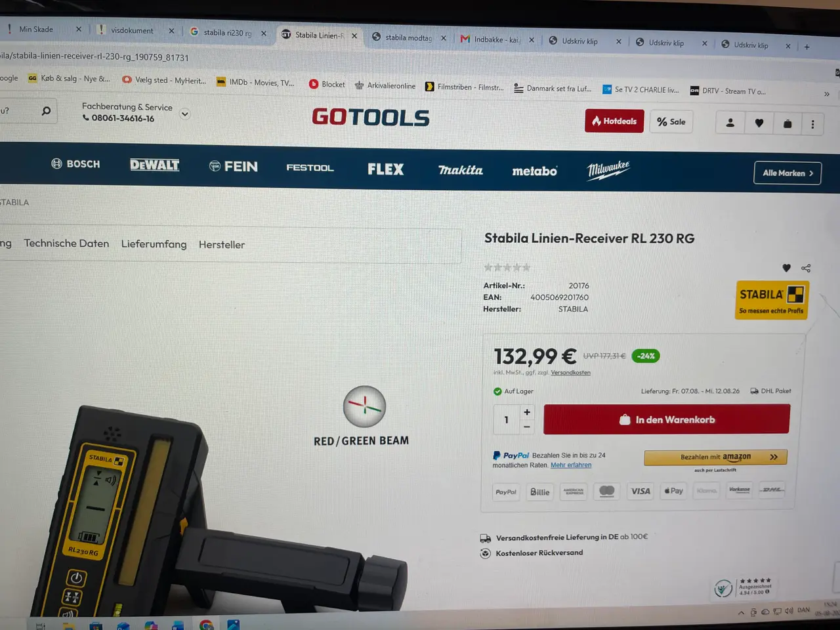This screenshot has height=630, width=840.
Task: Click In den Warenkorb button
Action: coord(667,419)
